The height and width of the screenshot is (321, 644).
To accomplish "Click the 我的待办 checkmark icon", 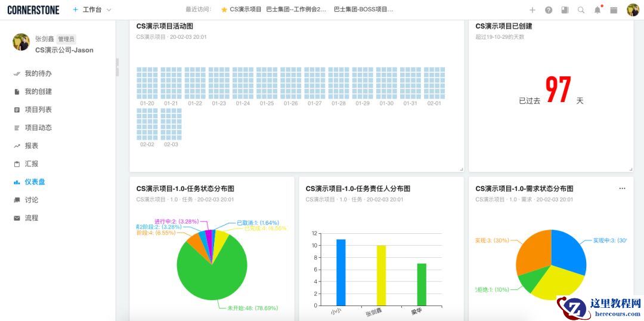I will [x=17, y=73].
